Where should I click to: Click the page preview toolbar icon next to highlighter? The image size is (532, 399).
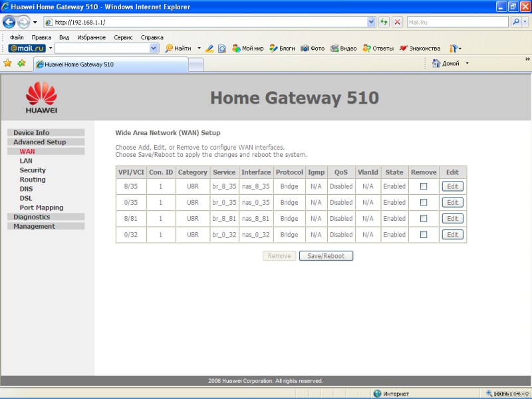(x=222, y=49)
